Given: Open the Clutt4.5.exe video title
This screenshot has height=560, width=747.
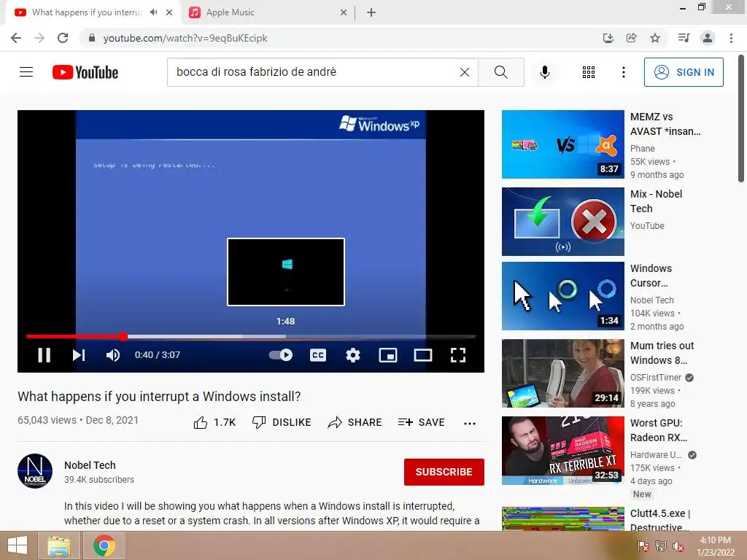Looking at the screenshot, I should (660, 520).
